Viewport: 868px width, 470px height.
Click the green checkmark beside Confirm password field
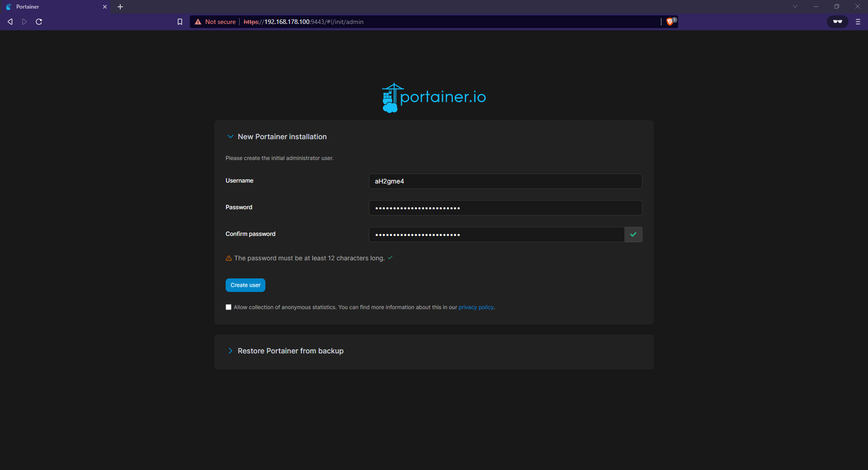pos(633,234)
